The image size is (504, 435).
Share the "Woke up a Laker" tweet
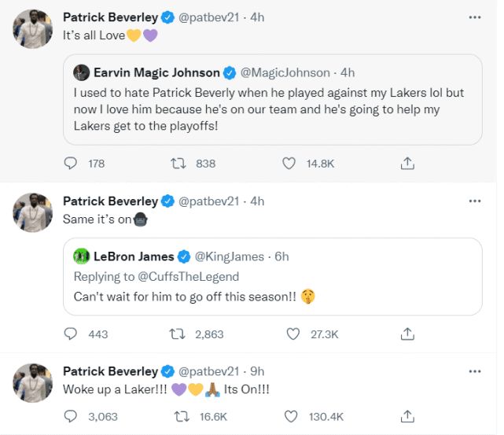pos(407,416)
